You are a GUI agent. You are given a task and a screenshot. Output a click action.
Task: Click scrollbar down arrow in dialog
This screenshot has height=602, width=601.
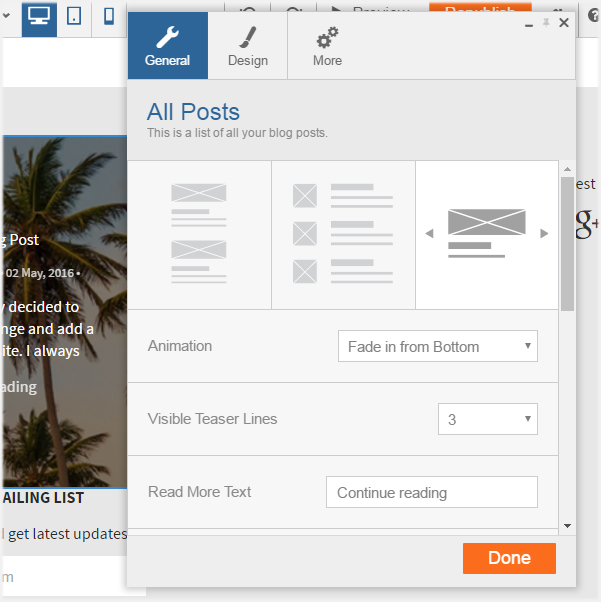(567, 526)
